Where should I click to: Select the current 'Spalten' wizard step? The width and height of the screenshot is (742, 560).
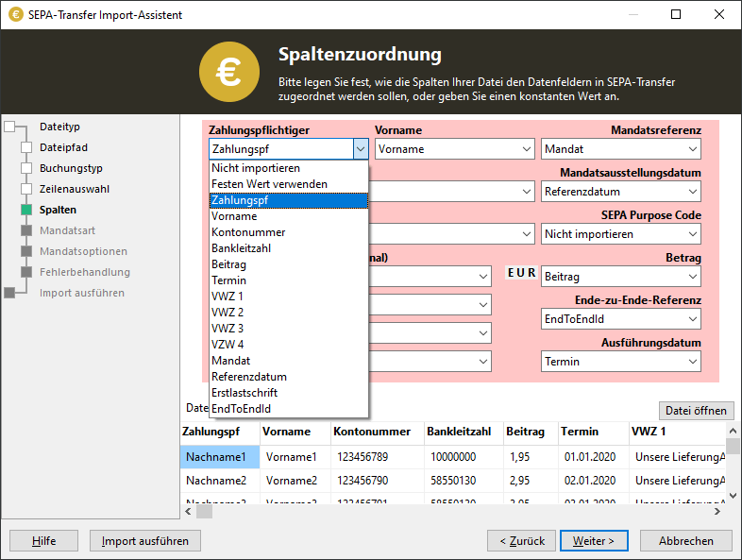58,210
